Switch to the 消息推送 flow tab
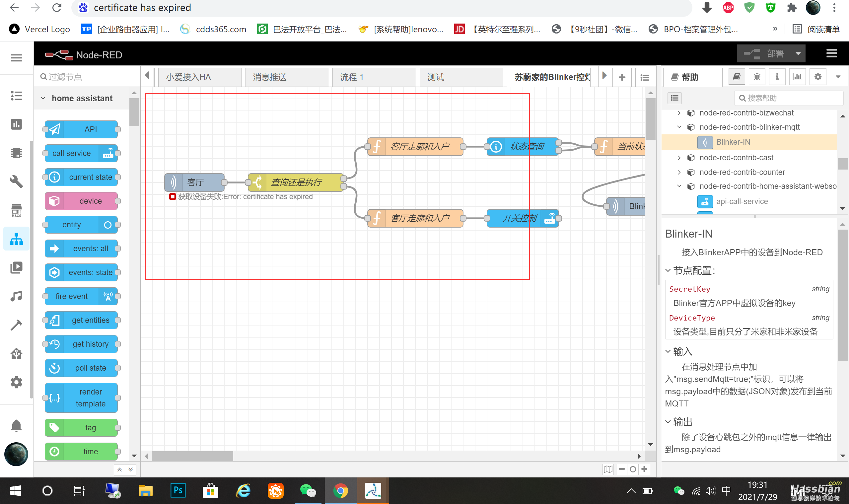Image resolution: width=849 pixels, height=504 pixels. coord(287,77)
